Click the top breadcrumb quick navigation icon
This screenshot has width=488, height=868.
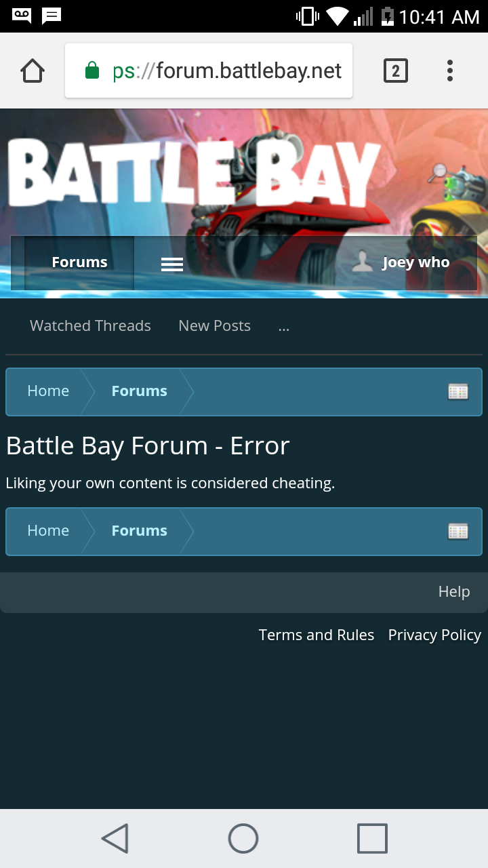click(x=458, y=391)
